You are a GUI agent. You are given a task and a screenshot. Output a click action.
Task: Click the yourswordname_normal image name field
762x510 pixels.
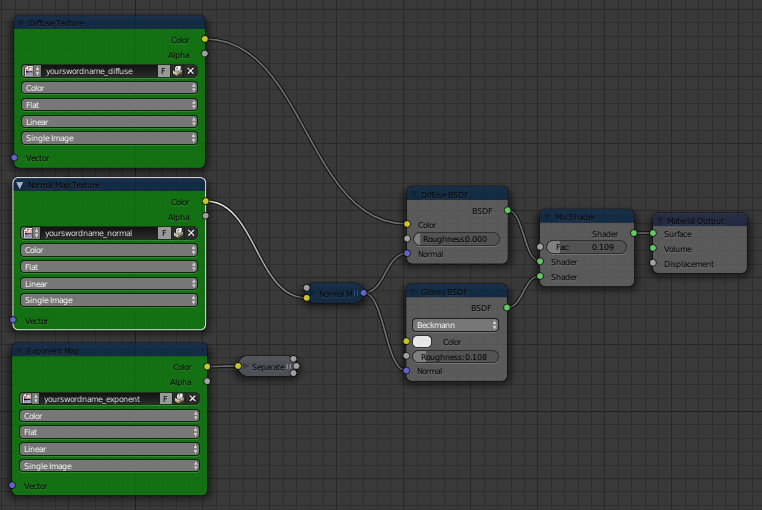tap(100, 233)
